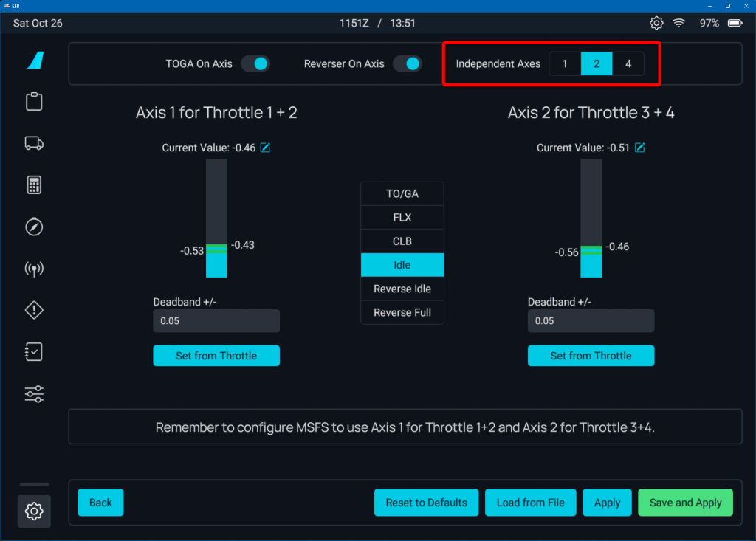This screenshot has height=541, width=756.
Task: Open the Failures warning diamond icon
Action: (x=34, y=310)
